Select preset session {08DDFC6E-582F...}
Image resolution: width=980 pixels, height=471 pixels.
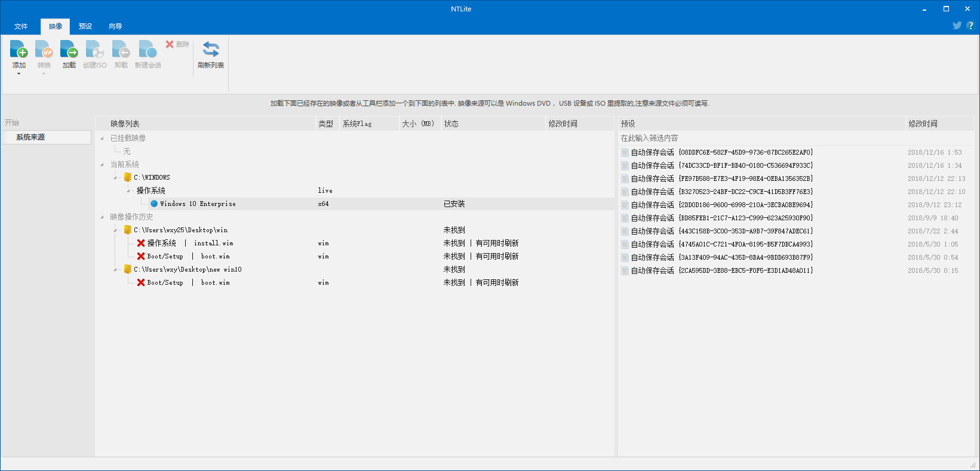click(796, 152)
